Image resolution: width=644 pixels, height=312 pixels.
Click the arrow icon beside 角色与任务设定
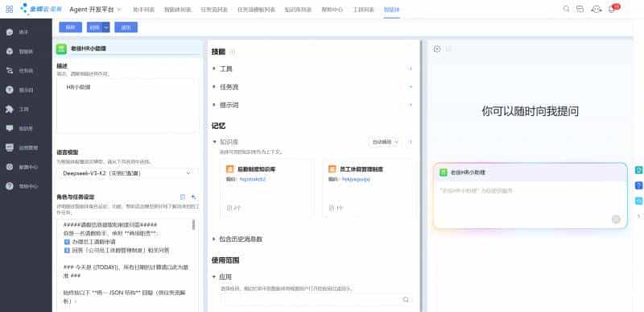click(193, 197)
